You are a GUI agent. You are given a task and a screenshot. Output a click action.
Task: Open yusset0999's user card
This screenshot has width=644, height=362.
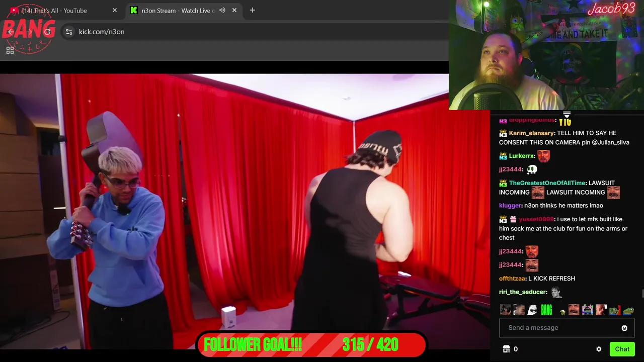(x=536, y=219)
